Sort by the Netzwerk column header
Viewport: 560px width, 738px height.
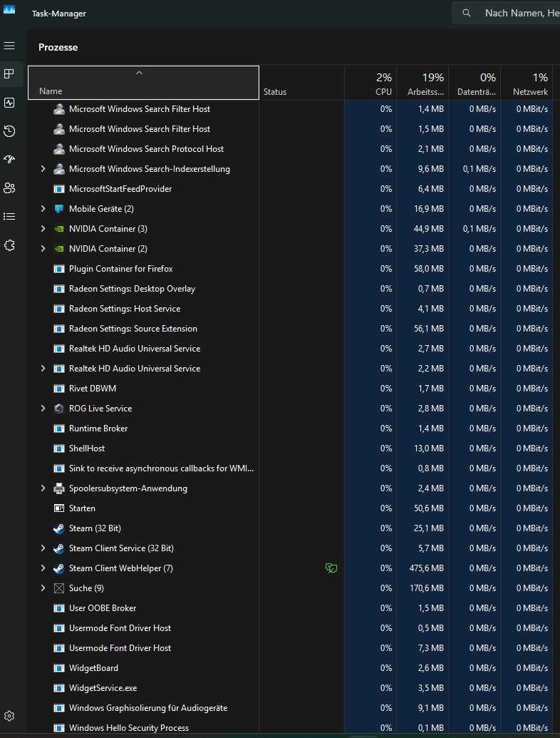tap(526, 83)
